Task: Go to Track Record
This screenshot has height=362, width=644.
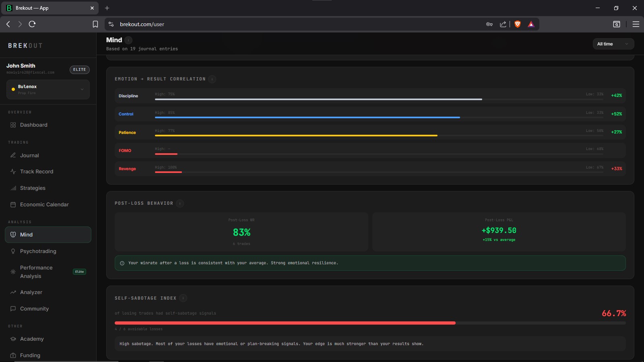Action: 48,172
